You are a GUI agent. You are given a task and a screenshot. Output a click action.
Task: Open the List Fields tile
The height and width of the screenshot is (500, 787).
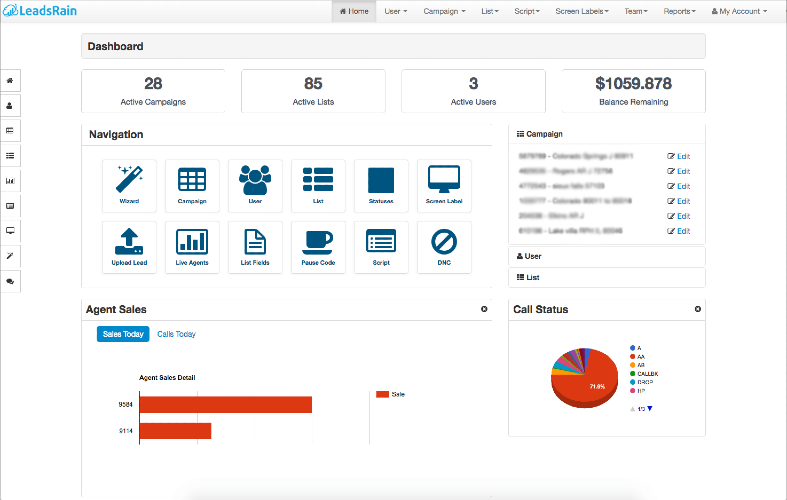click(255, 247)
